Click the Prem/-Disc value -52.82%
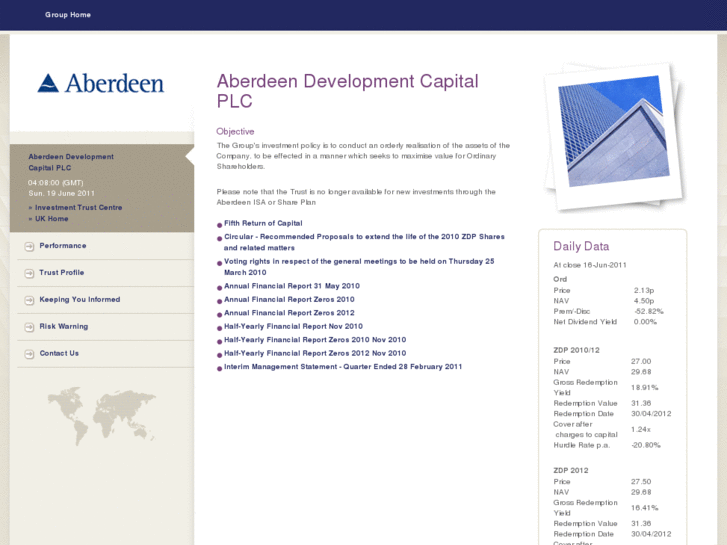This screenshot has width=727, height=545. pyautogui.click(x=648, y=311)
